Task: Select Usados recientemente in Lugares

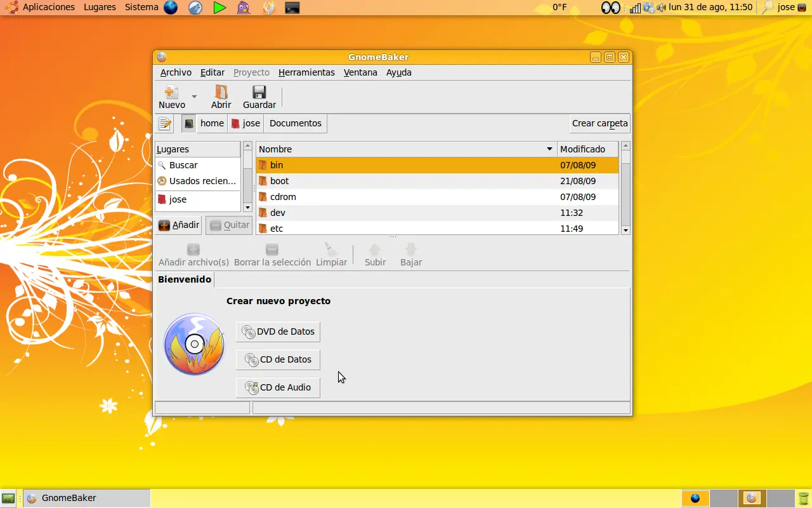Action: (198, 181)
